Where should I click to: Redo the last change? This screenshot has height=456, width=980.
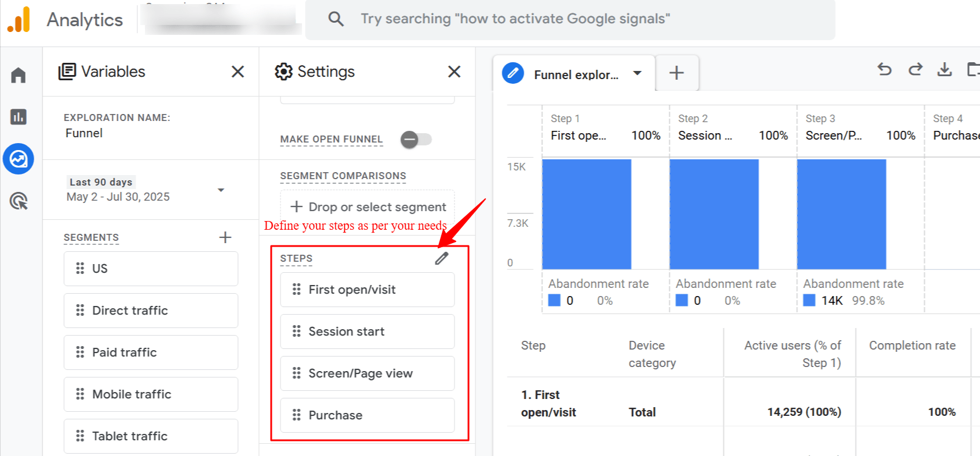[915, 69]
